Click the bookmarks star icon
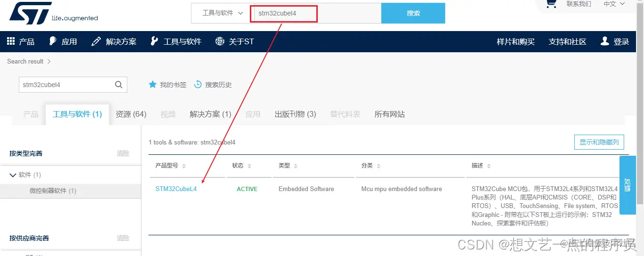The width and height of the screenshot is (644, 256). tap(152, 85)
